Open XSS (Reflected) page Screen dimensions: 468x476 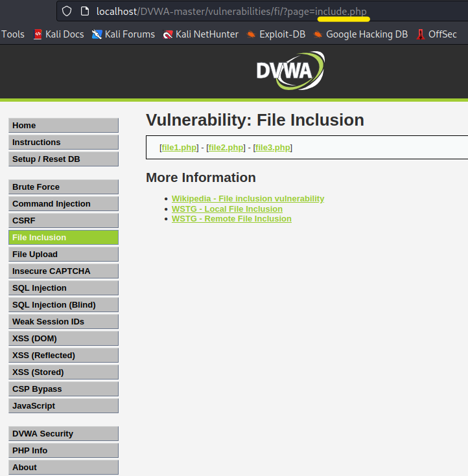pyautogui.click(x=64, y=355)
